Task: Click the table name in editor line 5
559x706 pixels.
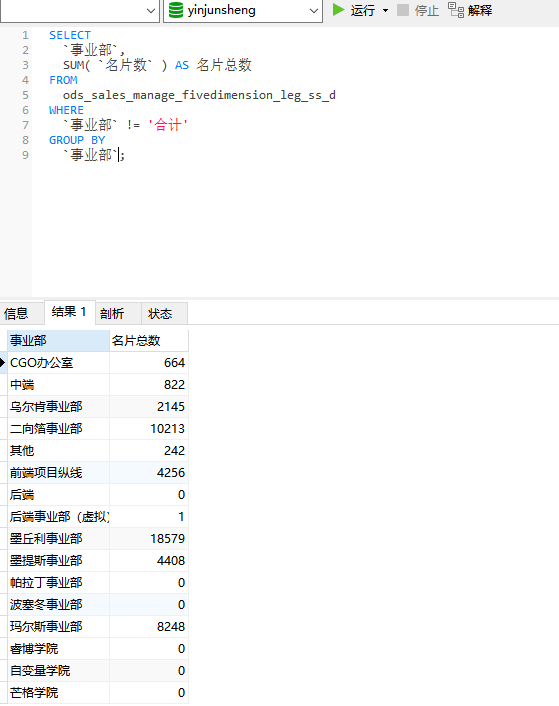Action: pyautogui.click(x=199, y=95)
